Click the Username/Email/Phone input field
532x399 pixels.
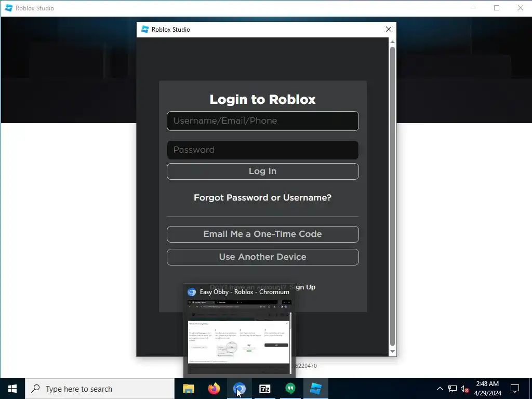[x=262, y=121]
